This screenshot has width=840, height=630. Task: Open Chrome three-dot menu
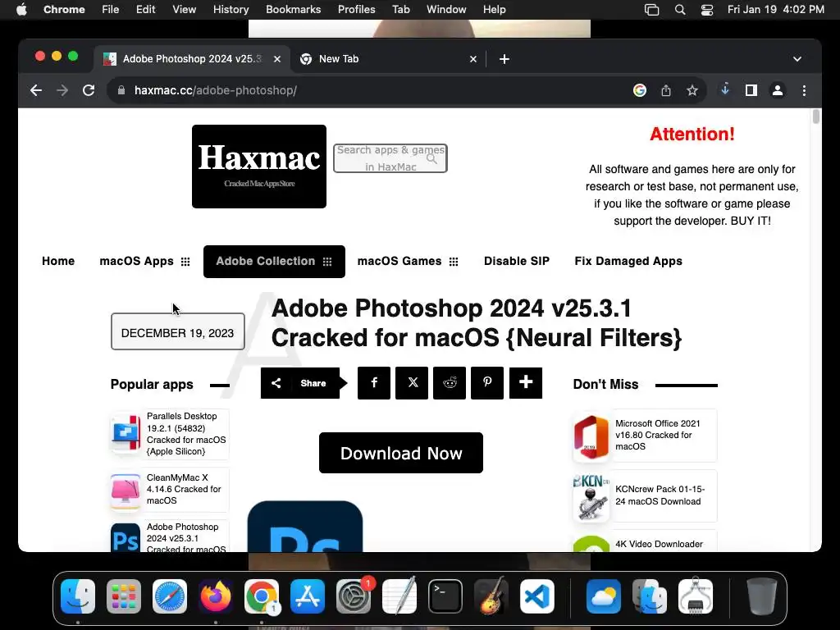[804, 90]
